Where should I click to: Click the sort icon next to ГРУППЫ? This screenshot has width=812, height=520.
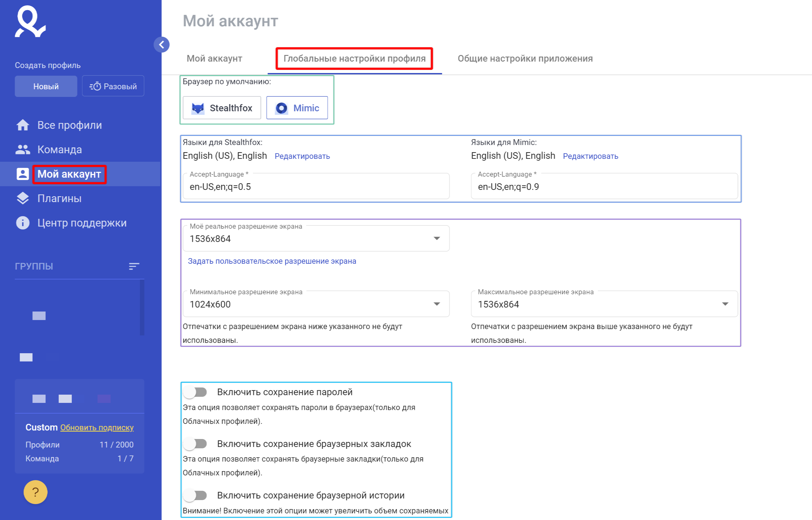click(x=134, y=266)
